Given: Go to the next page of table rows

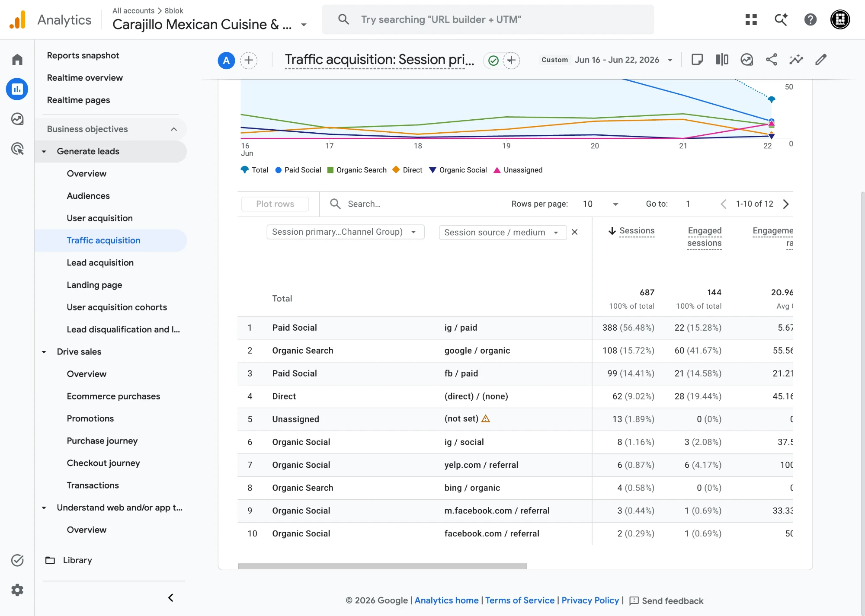Looking at the screenshot, I should 786,204.
